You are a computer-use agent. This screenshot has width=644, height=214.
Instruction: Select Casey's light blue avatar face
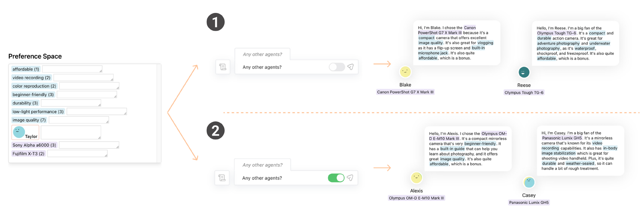529,182
